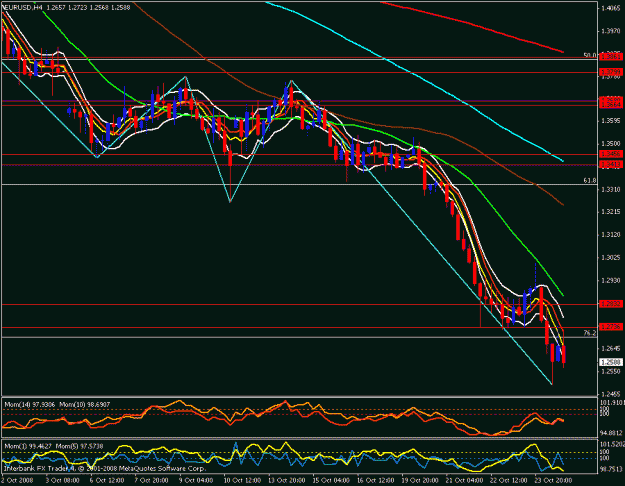
Task: Click the 10 Oct 12:00 time label
Action: click(x=242, y=480)
